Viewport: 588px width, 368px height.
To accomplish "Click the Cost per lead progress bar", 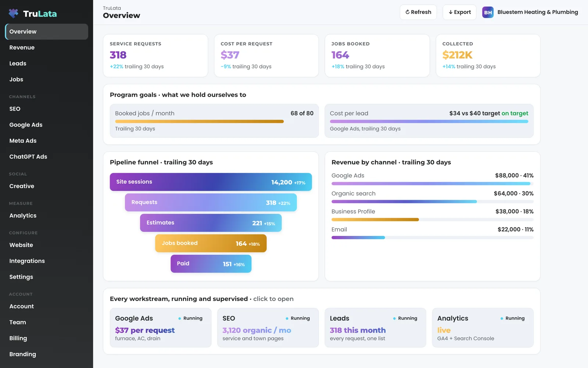I will point(429,121).
